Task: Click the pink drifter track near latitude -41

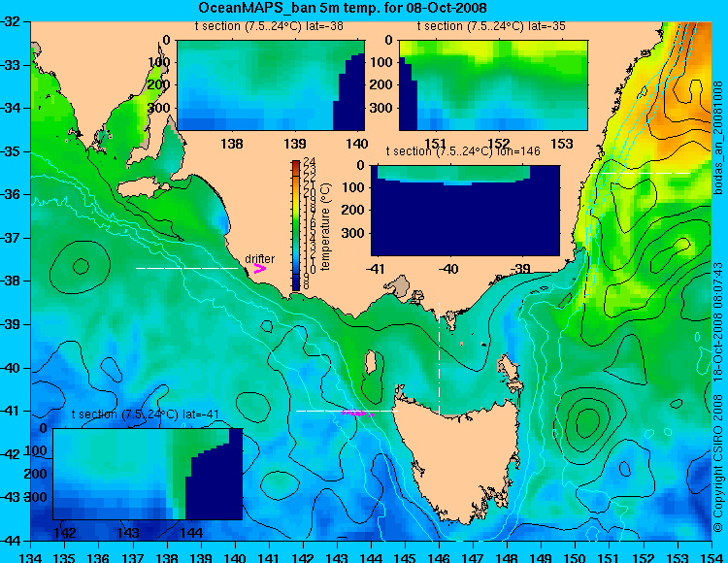Action: (x=357, y=413)
